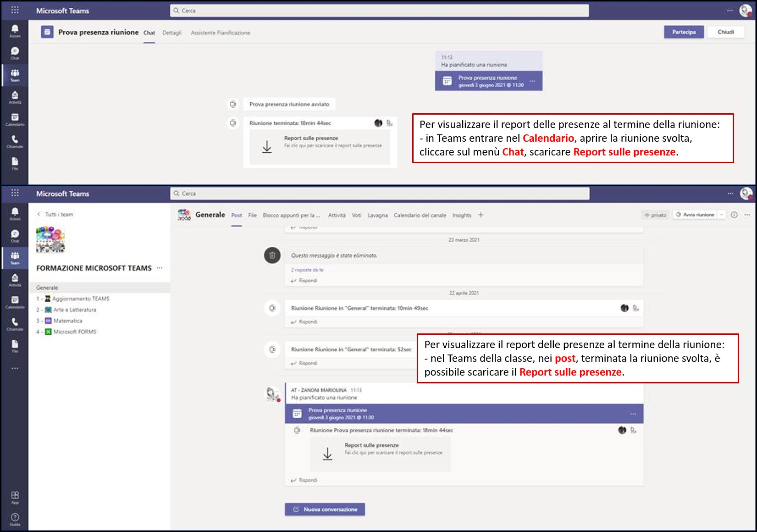The image size is (757, 532).
Task: Click the Partecipa button
Action: tap(684, 32)
